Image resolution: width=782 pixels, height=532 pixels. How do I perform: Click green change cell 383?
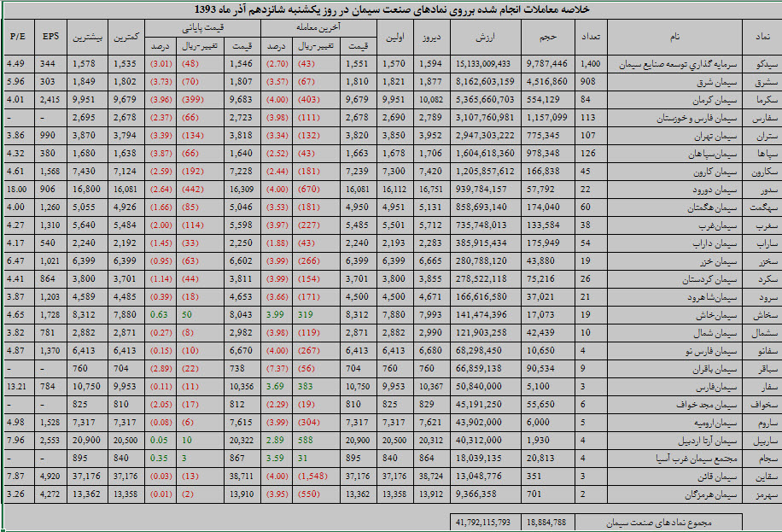tap(306, 387)
